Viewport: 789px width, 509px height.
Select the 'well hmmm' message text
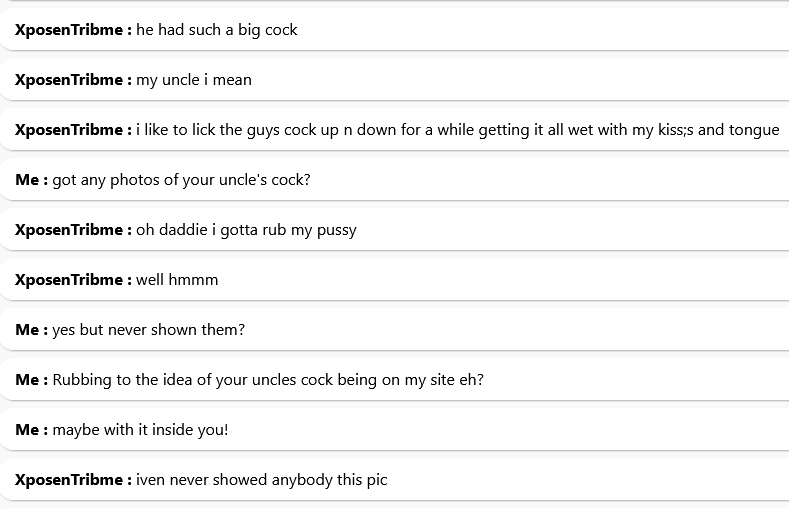(x=177, y=280)
